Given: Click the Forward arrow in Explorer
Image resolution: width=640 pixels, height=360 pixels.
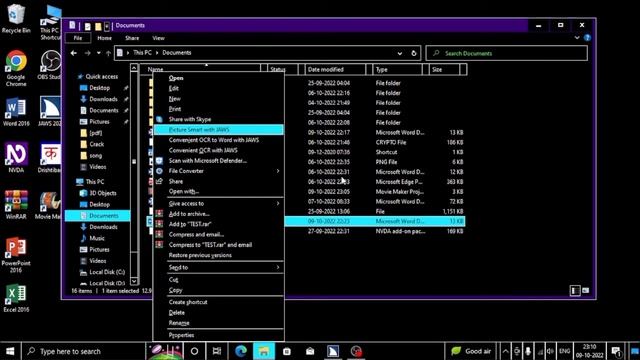Looking at the screenshot, I should coord(87,53).
